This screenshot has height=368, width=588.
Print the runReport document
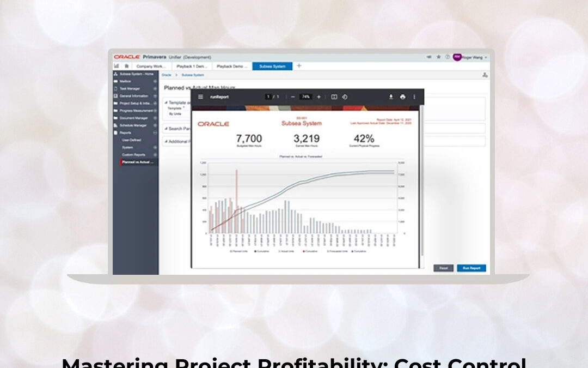pyautogui.click(x=403, y=97)
